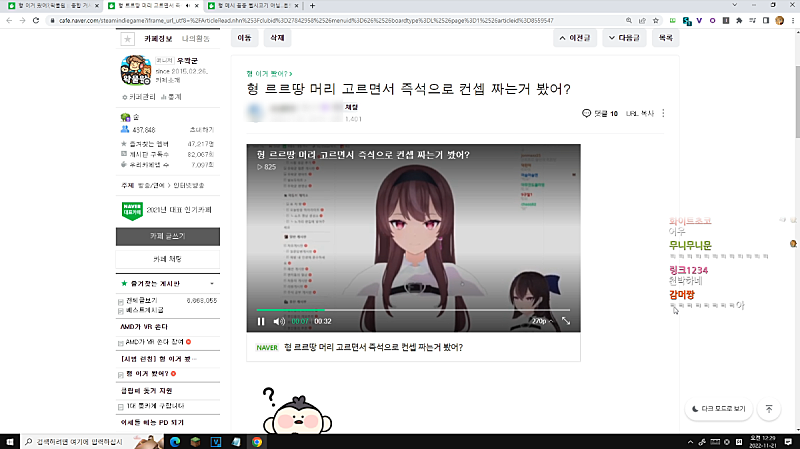Open the post's three-dot more menu
Viewport: 800px width, 449px height.
tap(663, 113)
